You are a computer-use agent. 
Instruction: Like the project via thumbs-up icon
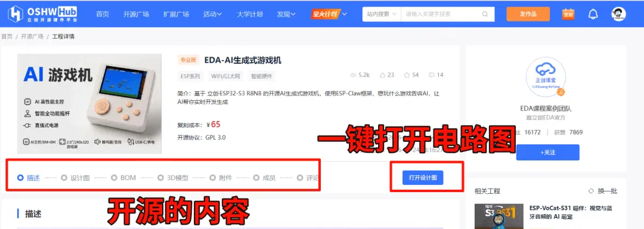(x=382, y=75)
